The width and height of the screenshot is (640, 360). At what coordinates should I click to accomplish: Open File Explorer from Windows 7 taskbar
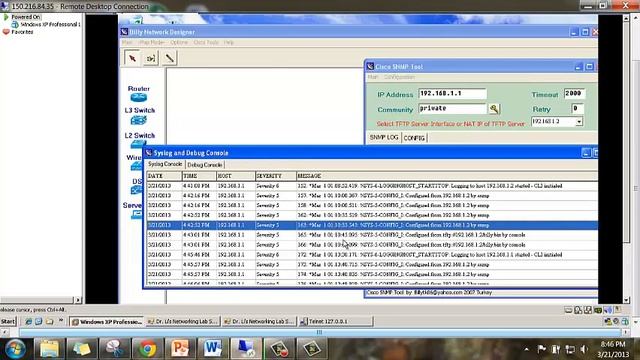click(49, 349)
